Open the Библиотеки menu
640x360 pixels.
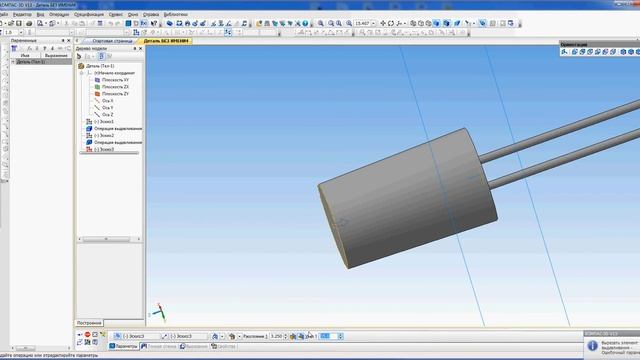(176, 14)
